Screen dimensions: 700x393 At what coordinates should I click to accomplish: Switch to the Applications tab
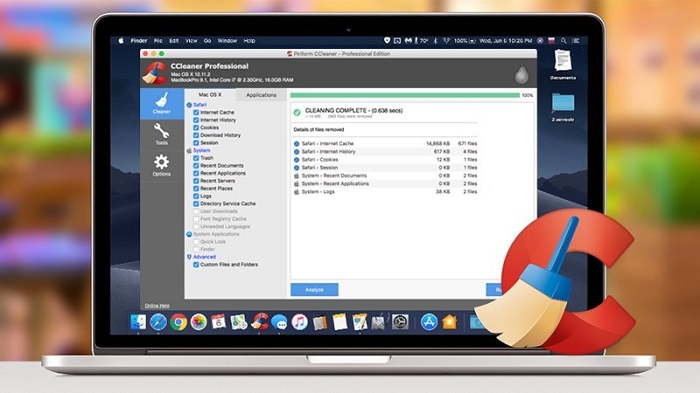[261, 95]
